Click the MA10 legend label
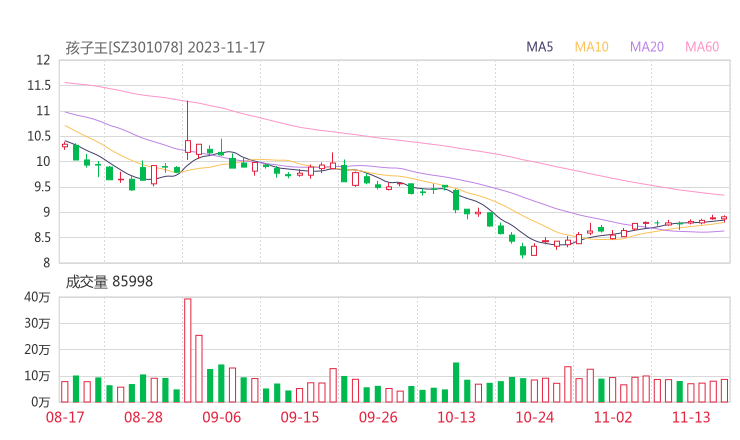This screenshot has height=440, width=740. 591,47
